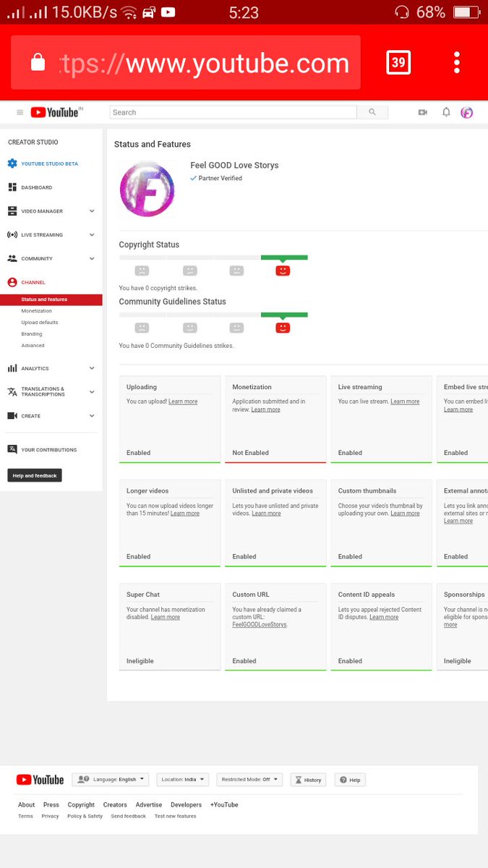488x868 pixels.
Task: Click the Video Manager icon
Action: [x=12, y=211]
